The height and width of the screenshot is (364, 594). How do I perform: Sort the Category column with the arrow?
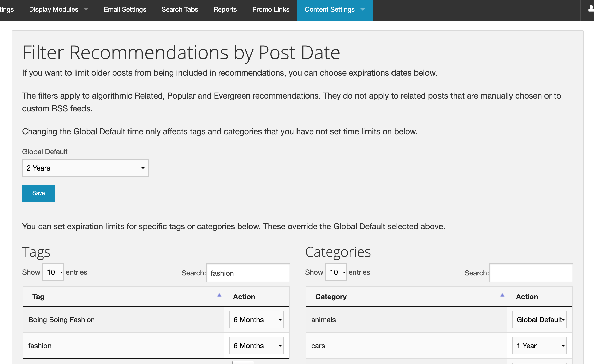(502, 295)
